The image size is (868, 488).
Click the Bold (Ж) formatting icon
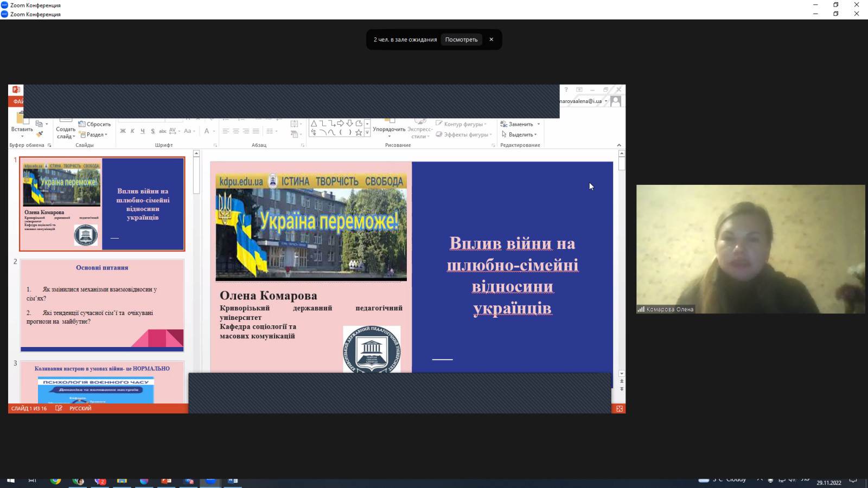[123, 131]
